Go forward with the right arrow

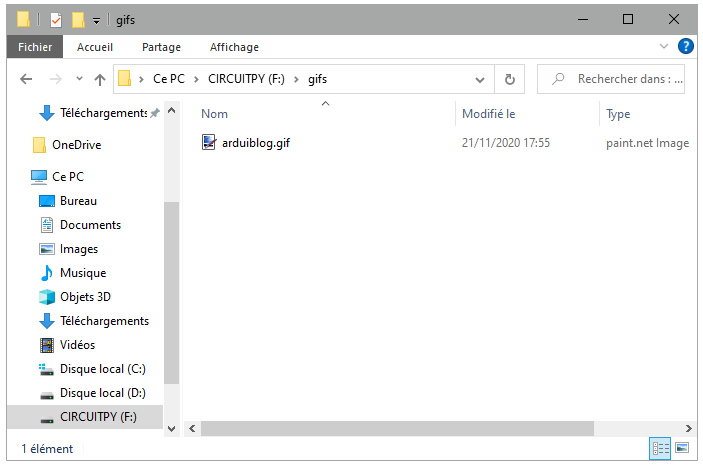pyautogui.click(x=56, y=79)
